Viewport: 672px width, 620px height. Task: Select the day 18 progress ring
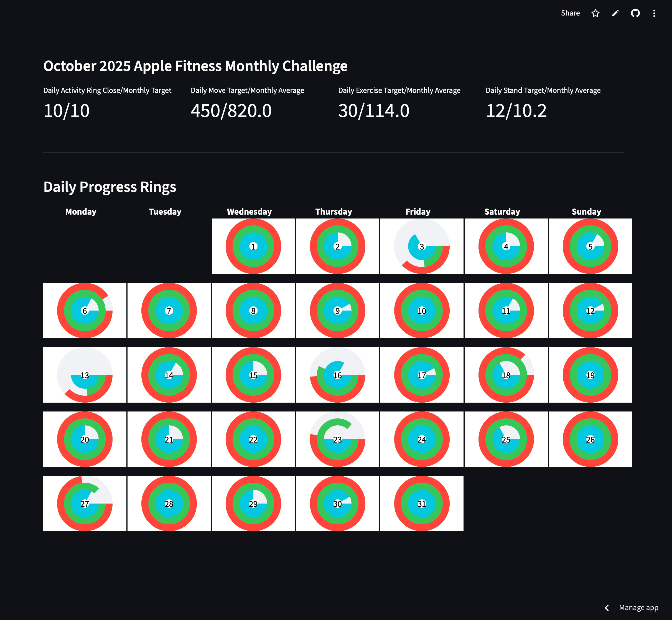[506, 375]
